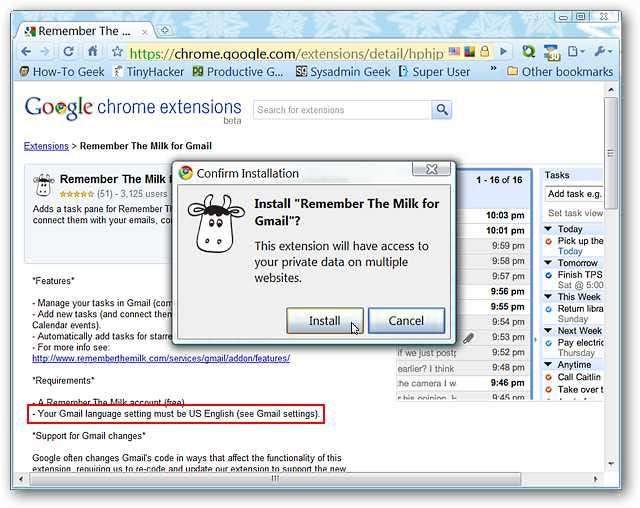Click the padlock security icon
This screenshot has height=508, width=640.
point(484,51)
